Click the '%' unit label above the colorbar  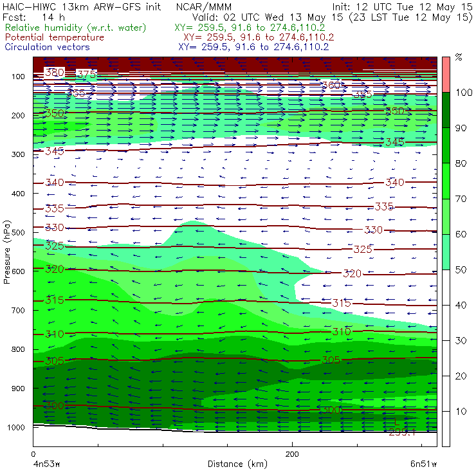point(459,57)
